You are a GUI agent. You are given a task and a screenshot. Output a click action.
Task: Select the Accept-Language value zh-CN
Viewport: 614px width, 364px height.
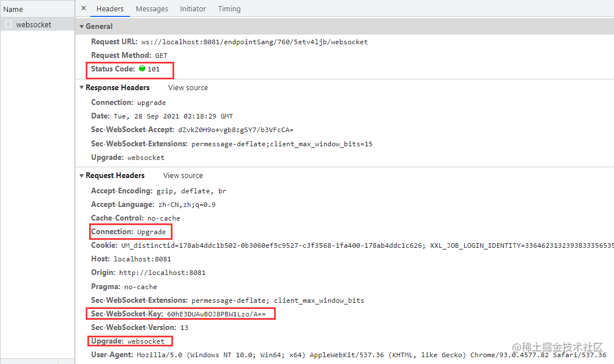187,205
